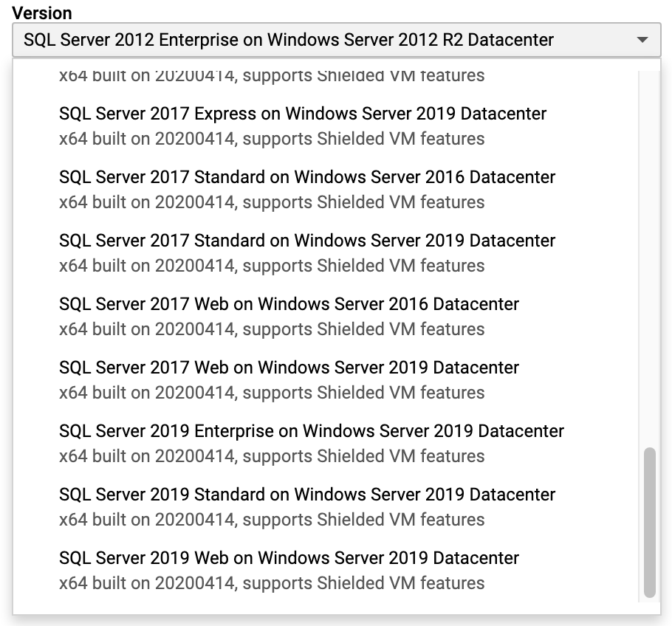Select SQL Server 2017 Express on Windows Server 2019

[302, 114]
